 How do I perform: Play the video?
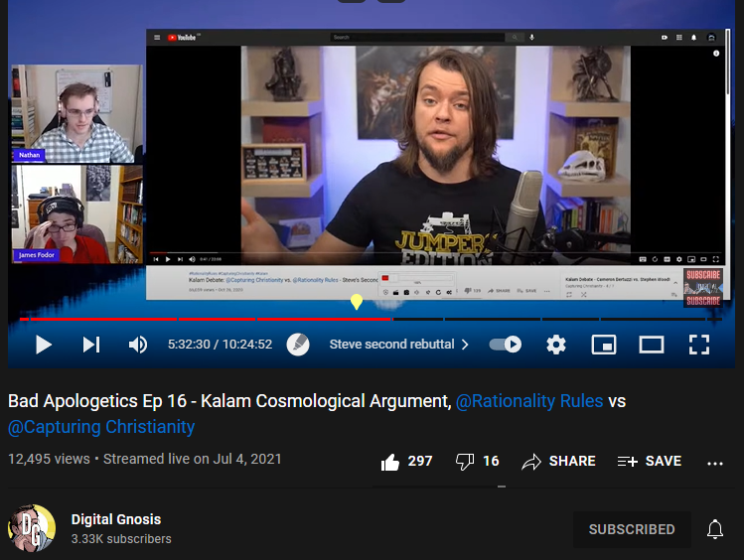(43, 345)
